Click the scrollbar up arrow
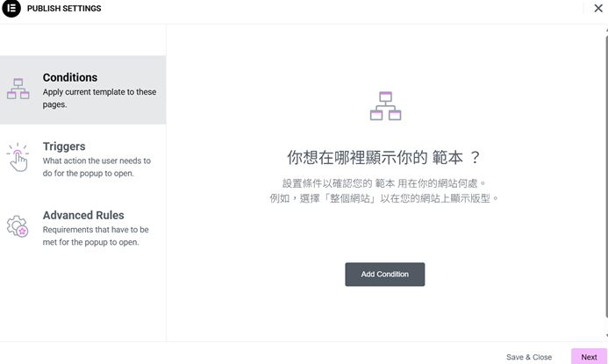Viewport: 608px width, 364px height. click(x=604, y=29)
